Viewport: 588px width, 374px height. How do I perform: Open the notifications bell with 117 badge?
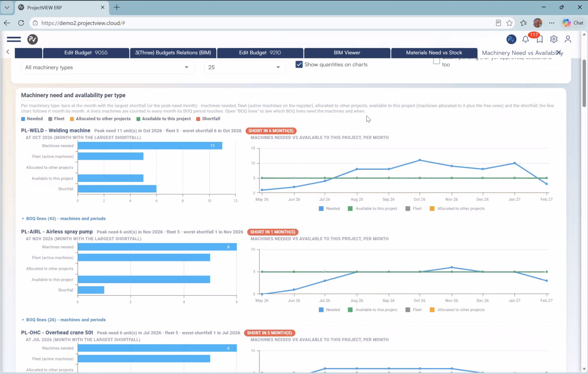pos(526,39)
